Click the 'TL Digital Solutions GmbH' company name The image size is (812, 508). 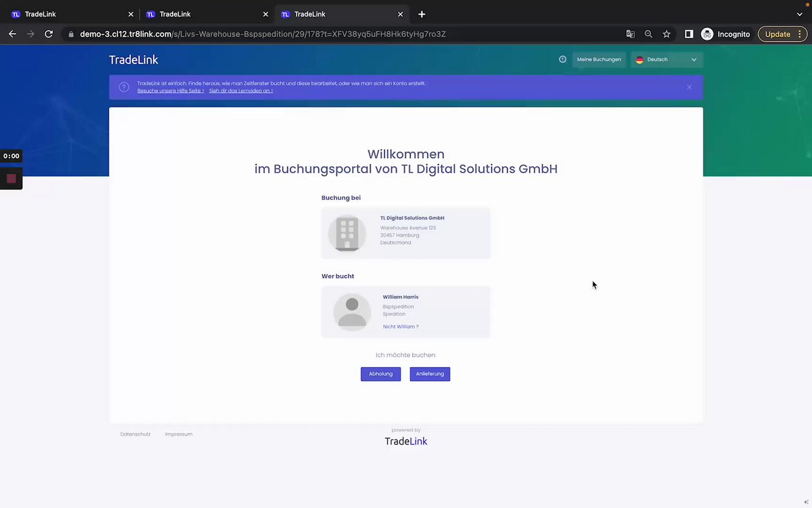tap(412, 218)
